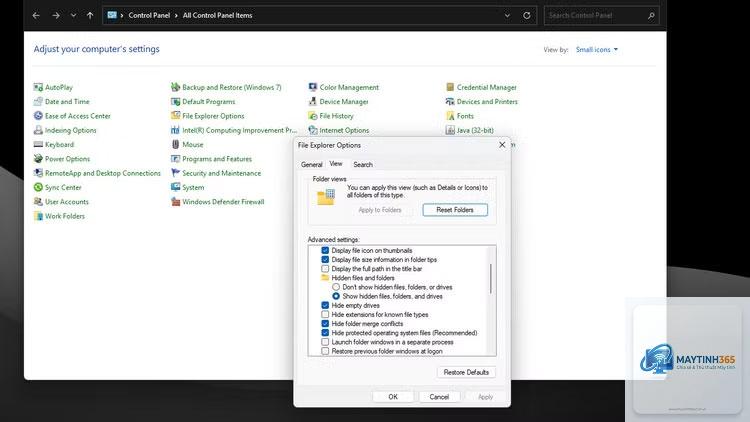This screenshot has width=750, height=422.
Task: Open Intel(R) Computing Improvement Program icon
Action: coord(176,130)
